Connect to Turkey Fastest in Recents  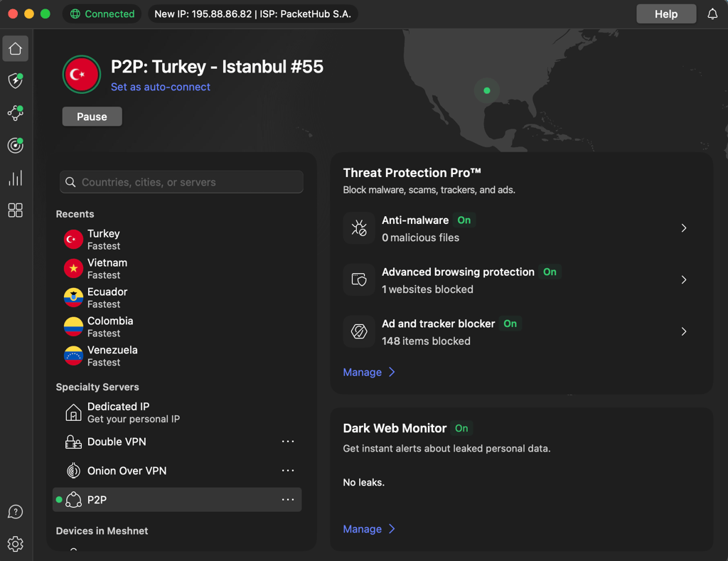177,239
